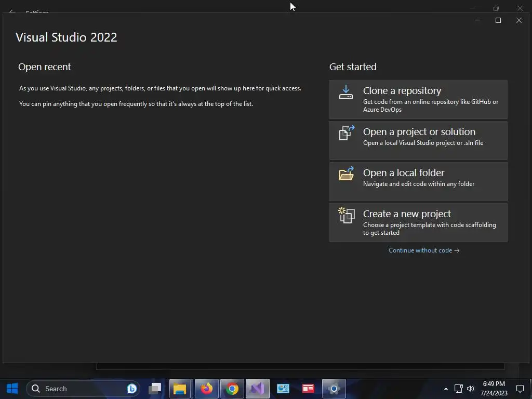532x399 pixels.
Task: Maximize the Visual Studio 2022 start window
Action: pyautogui.click(x=498, y=20)
